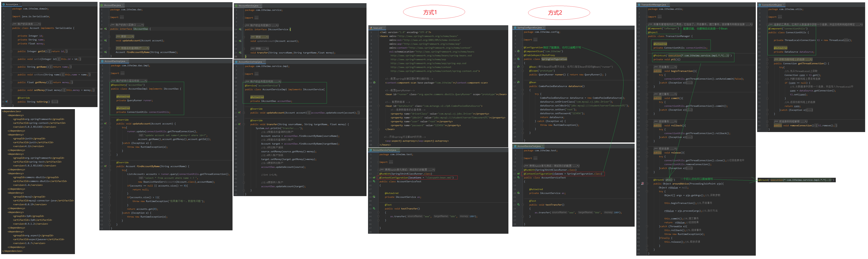Click spring-aop.xsd schema URL in bean.xml

pos(428,63)
